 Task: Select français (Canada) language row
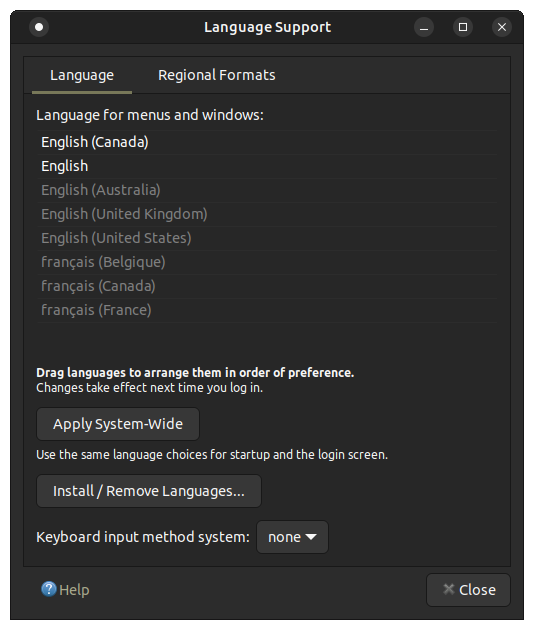point(267,286)
